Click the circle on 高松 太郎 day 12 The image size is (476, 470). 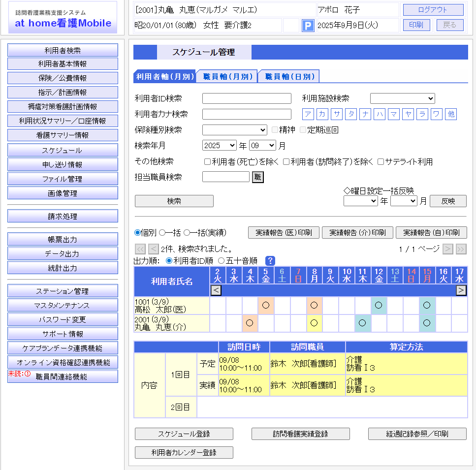pos(379,305)
